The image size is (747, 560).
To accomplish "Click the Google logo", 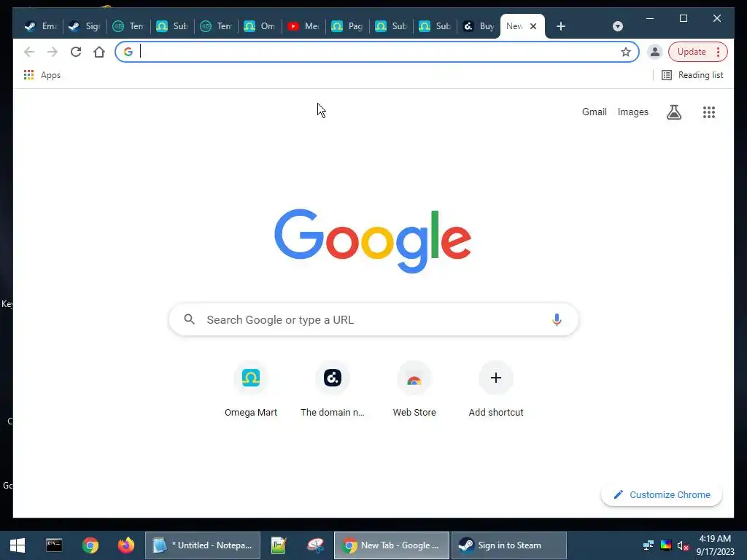I will pos(373,241).
